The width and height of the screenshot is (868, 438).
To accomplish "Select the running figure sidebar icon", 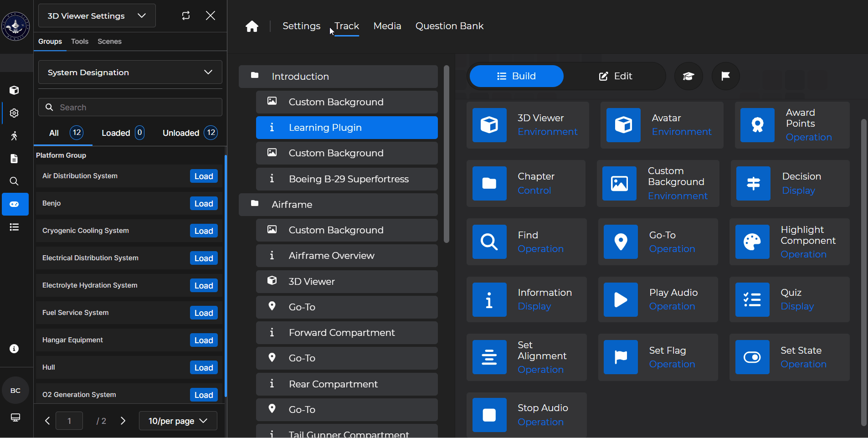I will click(x=14, y=136).
